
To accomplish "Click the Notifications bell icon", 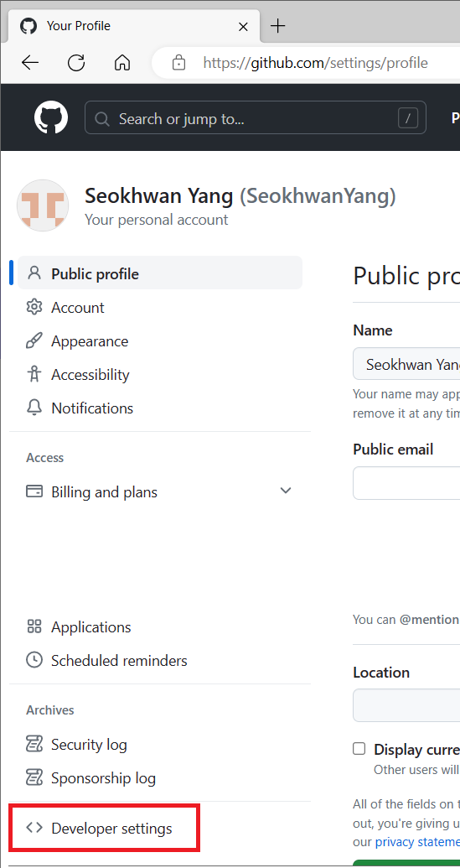I will click(34, 408).
